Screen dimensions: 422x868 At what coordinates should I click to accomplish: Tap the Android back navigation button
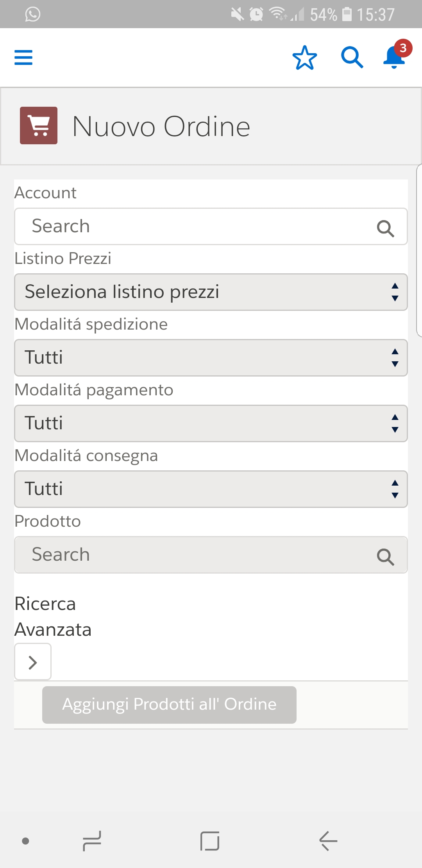328,841
